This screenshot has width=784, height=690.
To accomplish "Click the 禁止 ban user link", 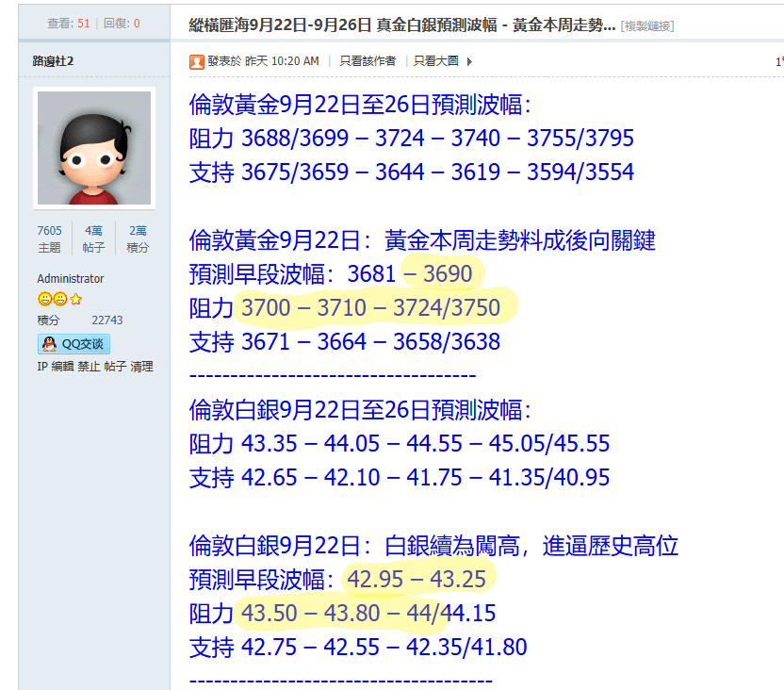I will coord(89,367).
